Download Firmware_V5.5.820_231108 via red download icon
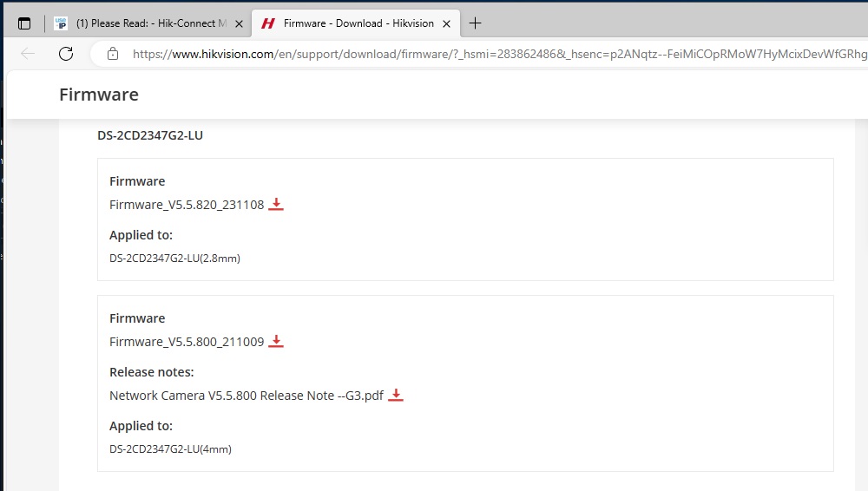 click(276, 204)
